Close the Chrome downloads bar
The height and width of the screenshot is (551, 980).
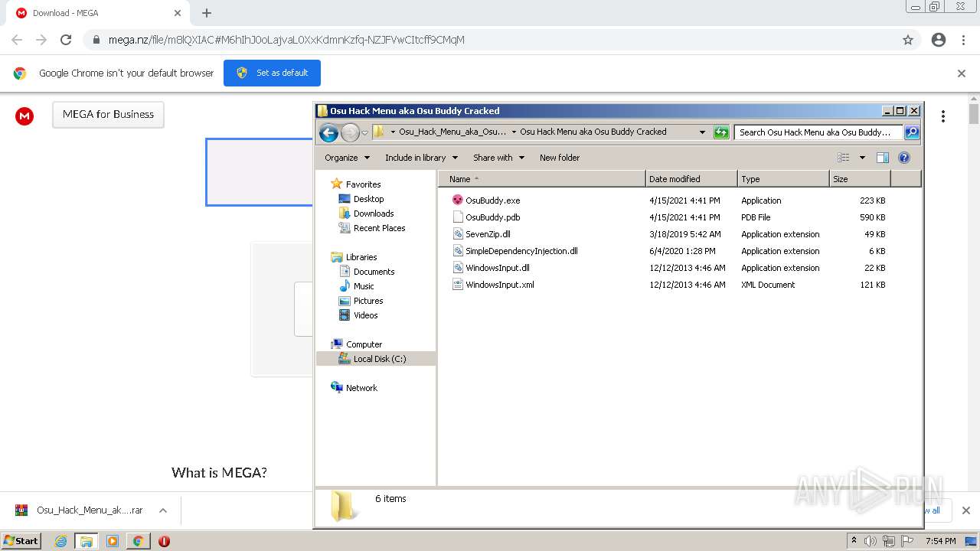965,510
